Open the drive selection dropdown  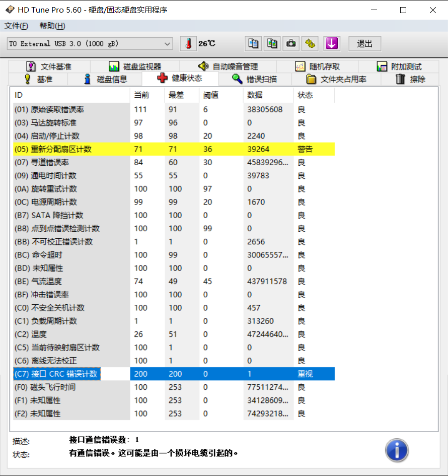pyautogui.click(x=168, y=44)
